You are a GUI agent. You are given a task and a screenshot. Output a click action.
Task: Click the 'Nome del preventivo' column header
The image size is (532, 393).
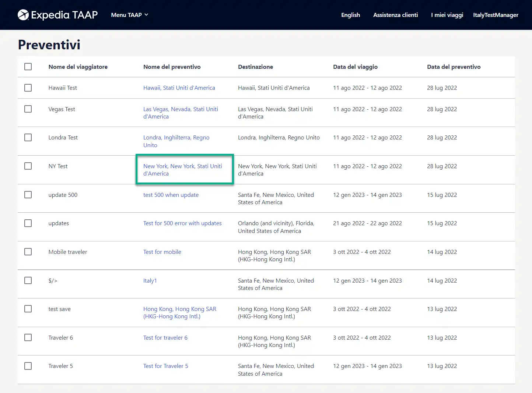[172, 67]
